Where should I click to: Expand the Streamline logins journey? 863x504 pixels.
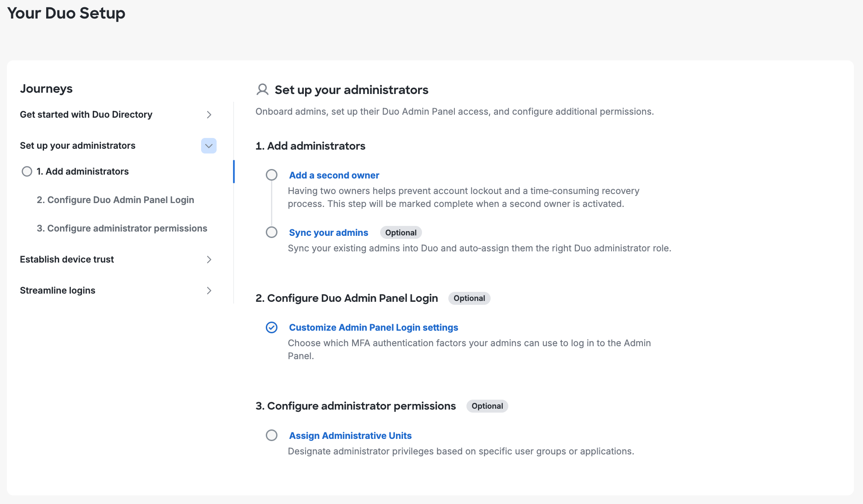pos(209,291)
